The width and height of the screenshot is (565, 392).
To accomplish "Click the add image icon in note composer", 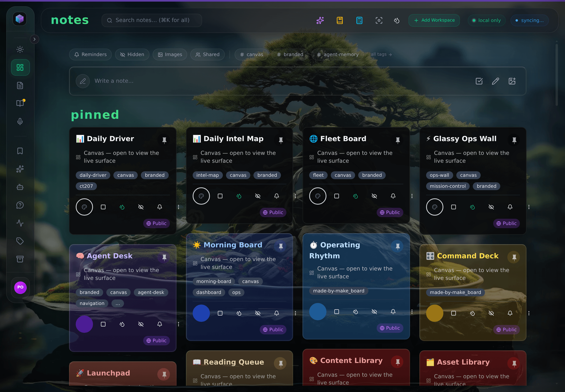I will [512, 81].
